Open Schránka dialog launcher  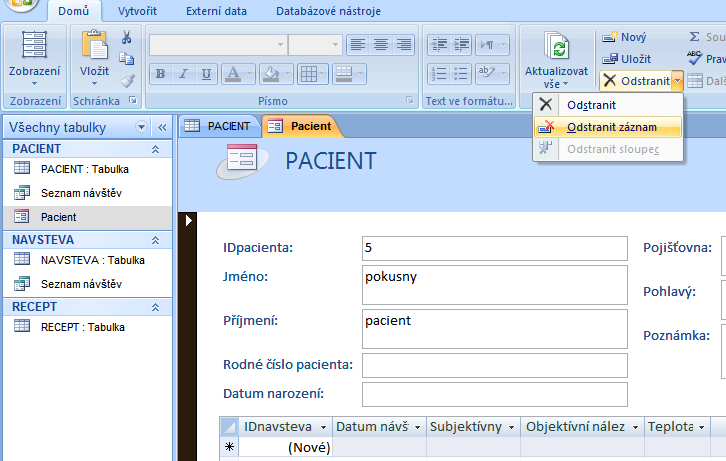pos(133,100)
